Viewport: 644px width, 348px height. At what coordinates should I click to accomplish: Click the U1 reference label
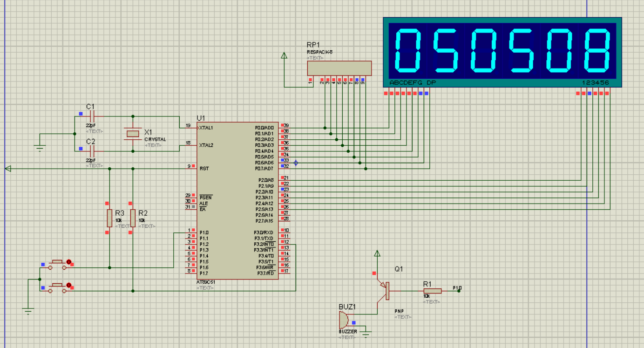pos(201,118)
